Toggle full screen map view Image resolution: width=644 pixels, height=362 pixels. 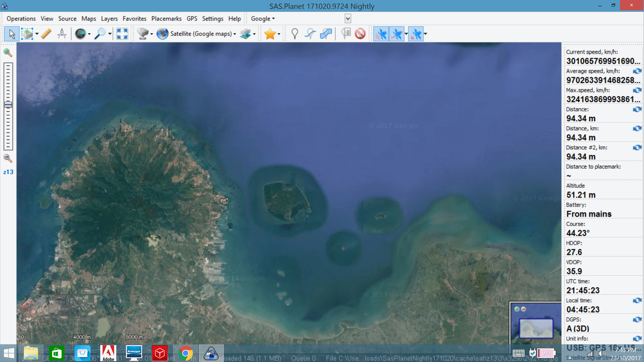122,34
